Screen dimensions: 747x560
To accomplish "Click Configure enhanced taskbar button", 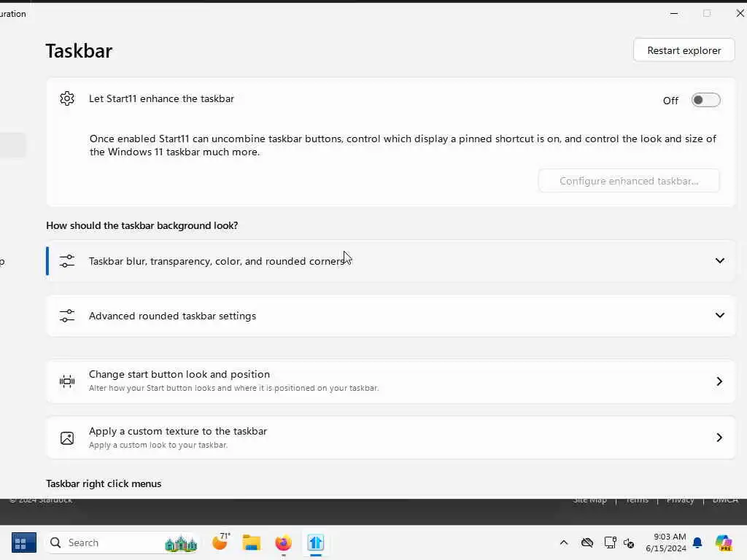I will click(629, 181).
